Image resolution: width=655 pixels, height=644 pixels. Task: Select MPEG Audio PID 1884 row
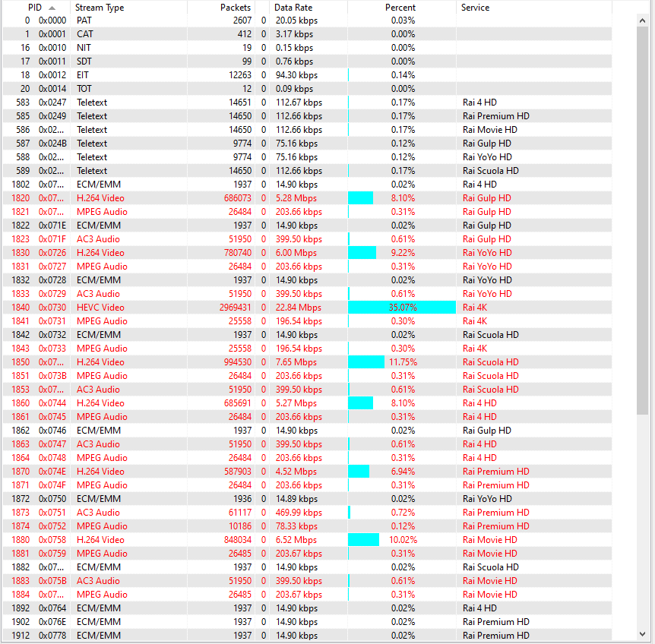307,595
